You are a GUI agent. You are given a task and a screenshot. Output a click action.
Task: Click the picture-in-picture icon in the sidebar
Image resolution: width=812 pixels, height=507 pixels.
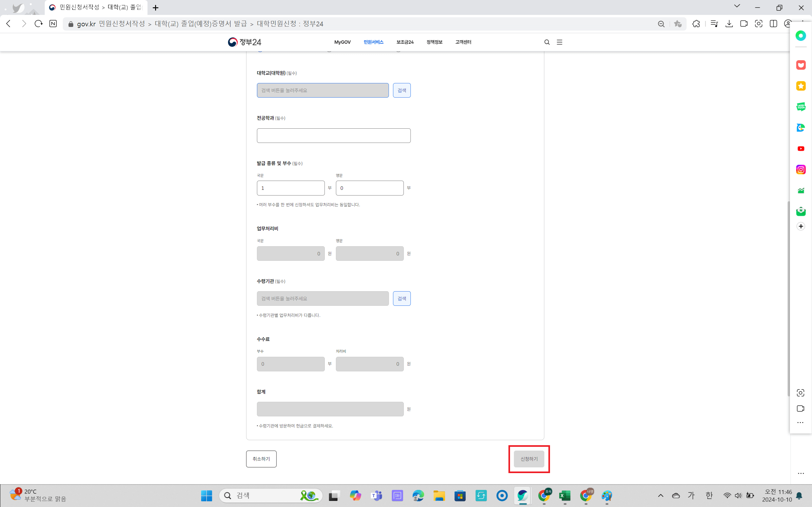pos(800,408)
